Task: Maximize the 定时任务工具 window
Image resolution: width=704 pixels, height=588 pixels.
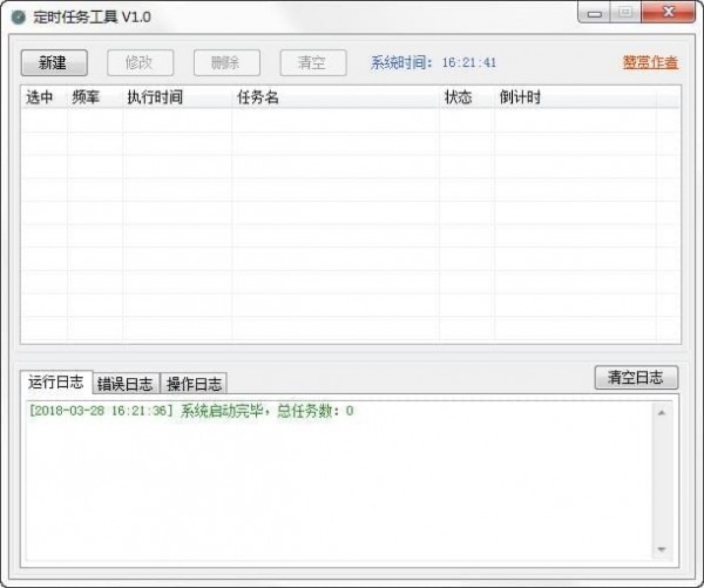Action: pos(625,12)
